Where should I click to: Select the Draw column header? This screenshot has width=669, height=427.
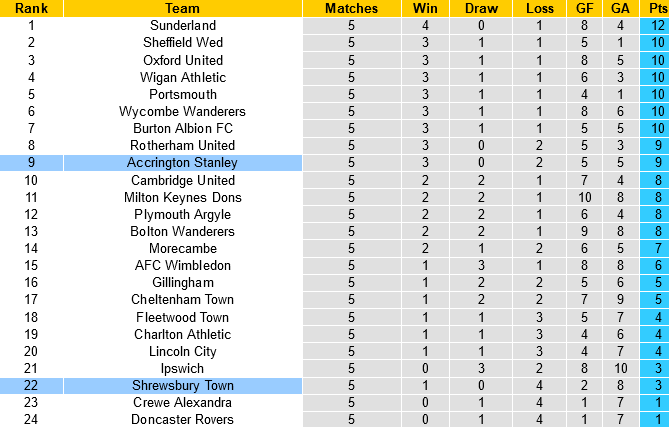(x=484, y=8)
